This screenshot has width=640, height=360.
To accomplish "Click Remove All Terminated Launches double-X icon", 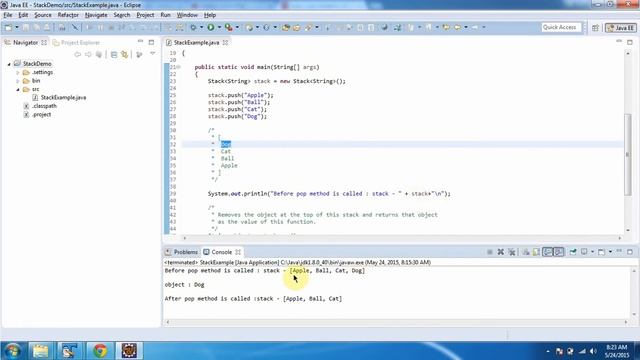I will click(512, 252).
